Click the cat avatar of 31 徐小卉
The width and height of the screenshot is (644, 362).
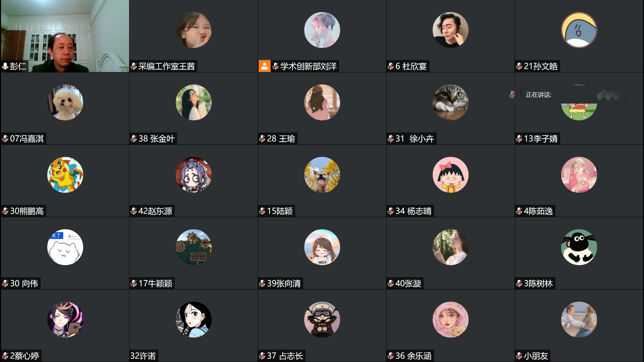[x=450, y=102]
